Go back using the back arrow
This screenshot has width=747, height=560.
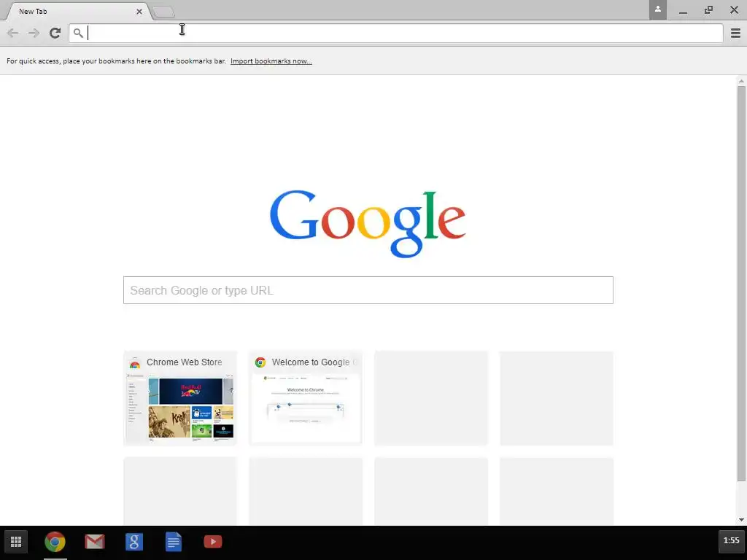coord(13,33)
